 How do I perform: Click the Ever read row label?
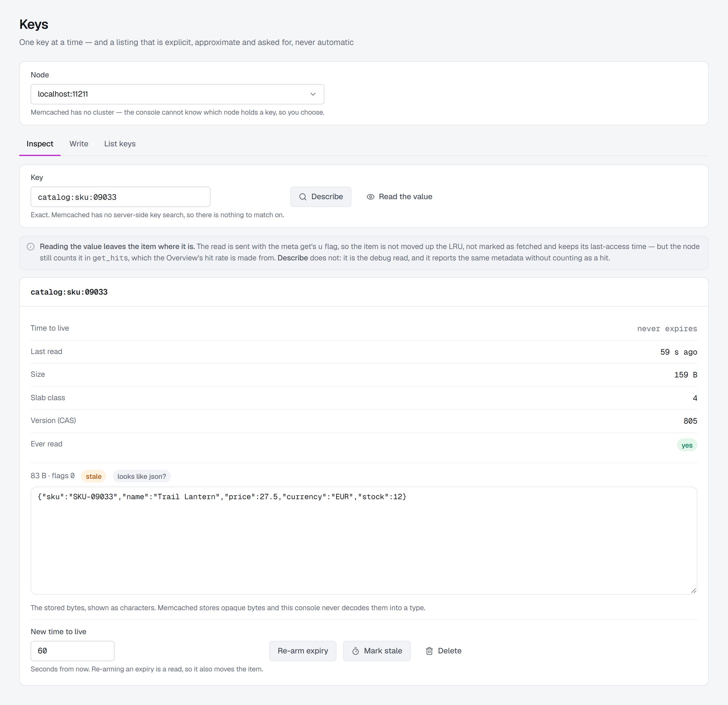pos(46,444)
